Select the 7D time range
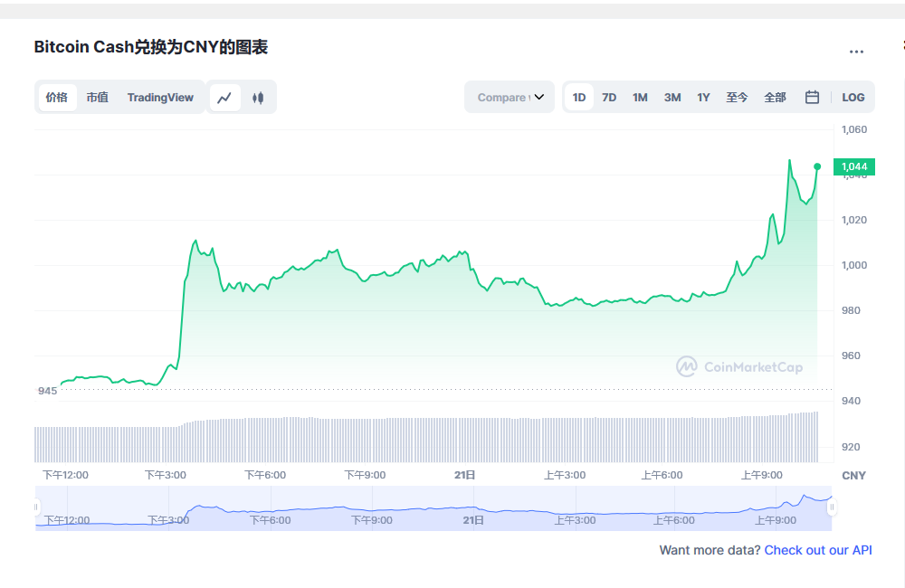This screenshot has height=588, width=905. [609, 98]
